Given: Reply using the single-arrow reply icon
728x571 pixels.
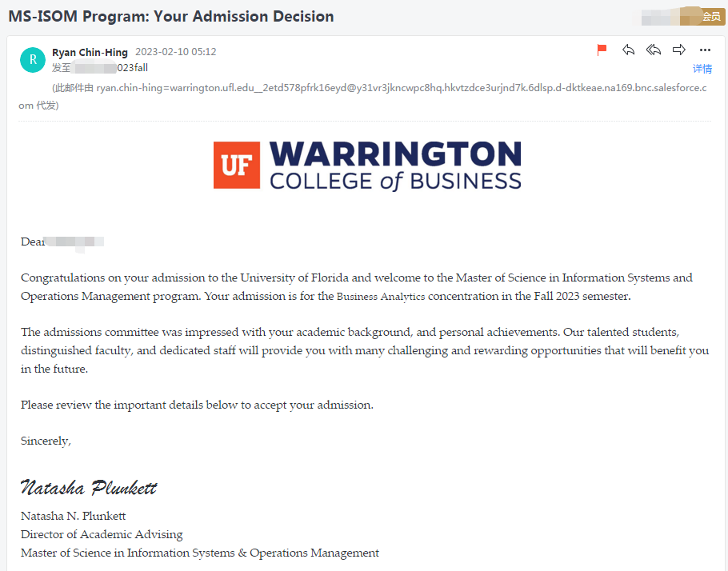Looking at the screenshot, I should click(x=628, y=50).
